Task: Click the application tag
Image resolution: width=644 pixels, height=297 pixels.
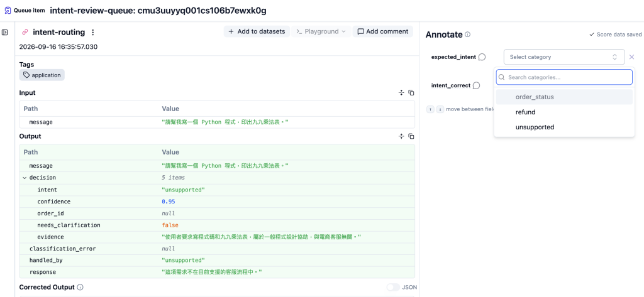Action: pyautogui.click(x=42, y=75)
